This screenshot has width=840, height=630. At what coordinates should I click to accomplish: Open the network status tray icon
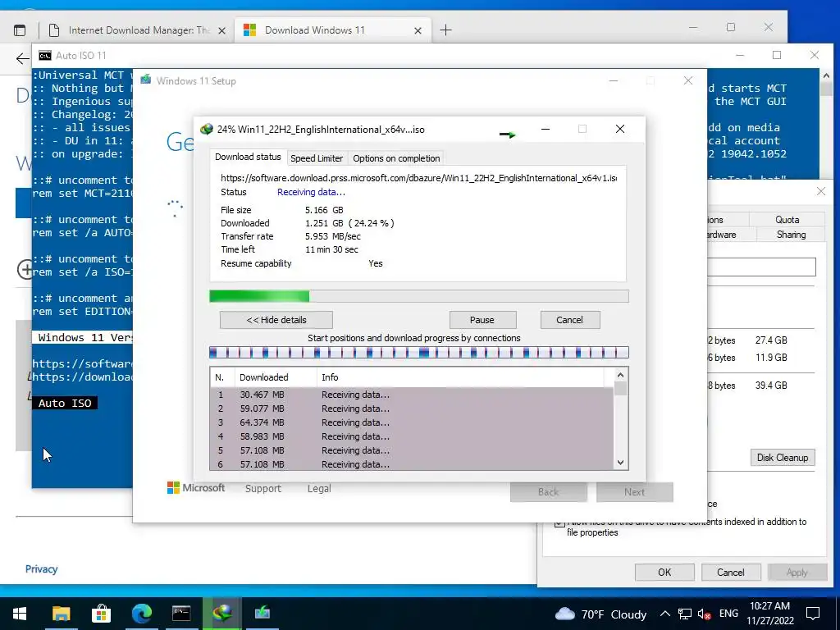[x=685, y=614]
